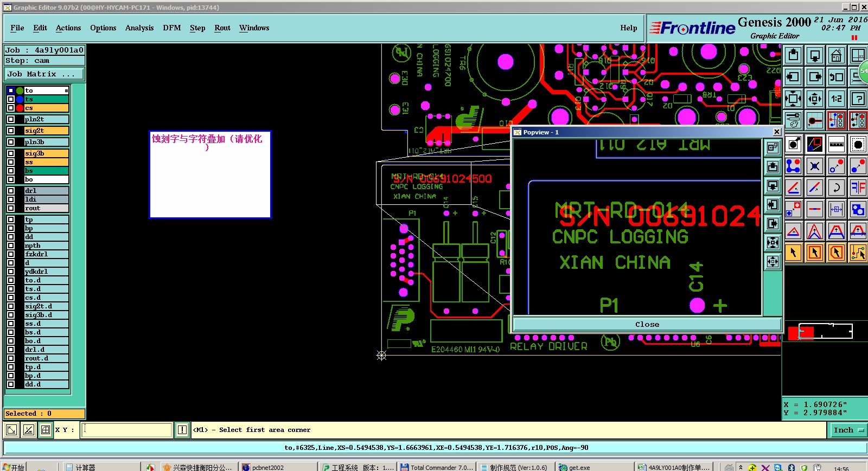Select the fzkdrl layer row
The width and height of the screenshot is (868, 471).
(x=47, y=254)
